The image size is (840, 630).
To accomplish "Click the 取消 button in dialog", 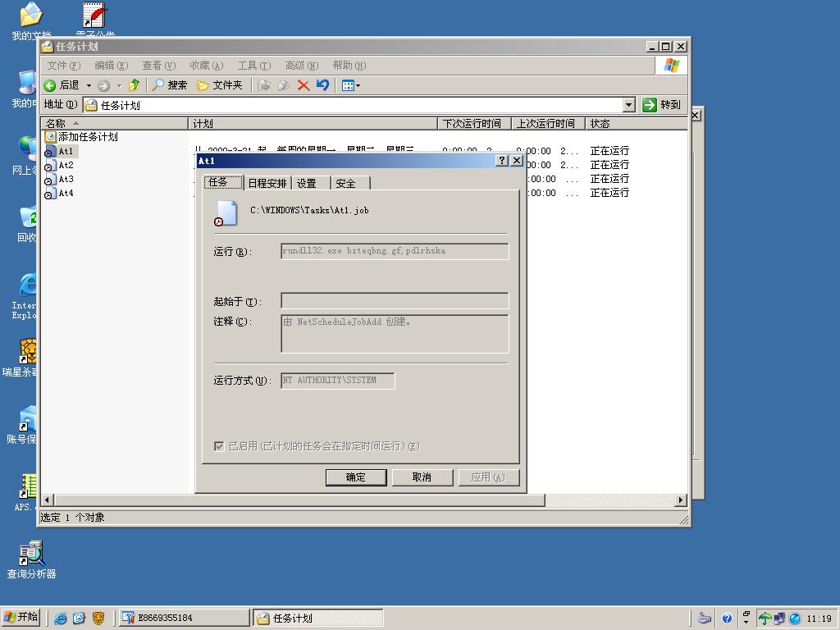I will tap(422, 477).
